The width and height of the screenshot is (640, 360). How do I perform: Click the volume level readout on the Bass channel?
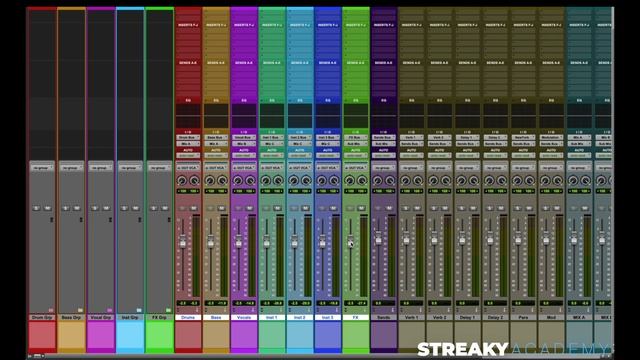pyautogui.click(x=216, y=303)
